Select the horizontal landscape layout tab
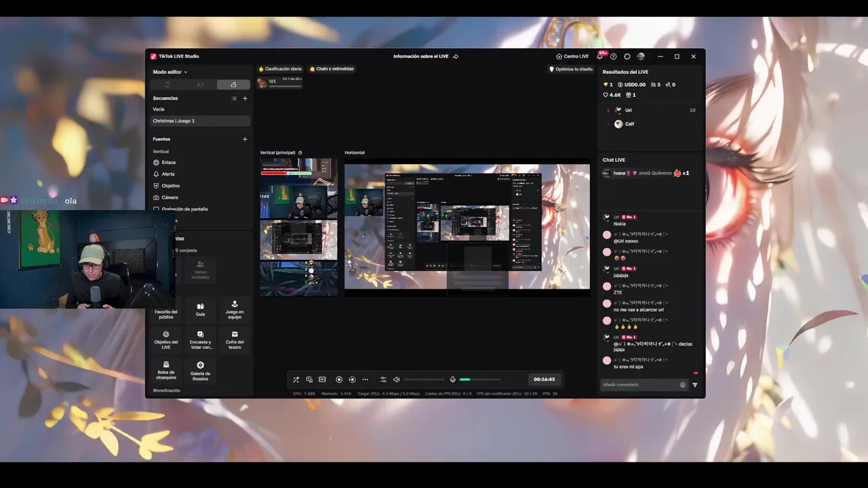 [x=200, y=85]
